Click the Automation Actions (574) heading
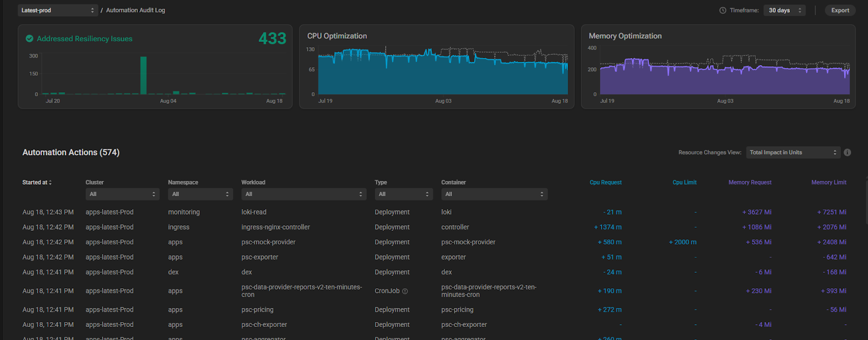868x340 pixels. (71, 153)
